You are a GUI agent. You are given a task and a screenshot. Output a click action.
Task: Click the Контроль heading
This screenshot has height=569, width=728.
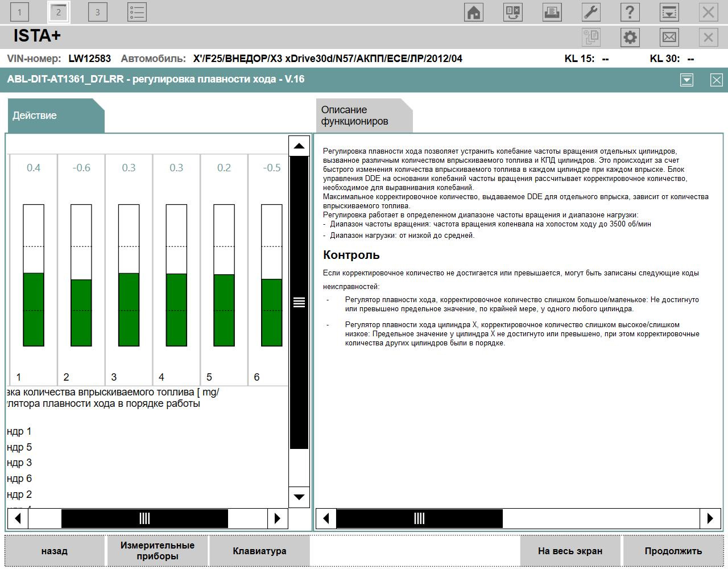click(x=351, y=255)
